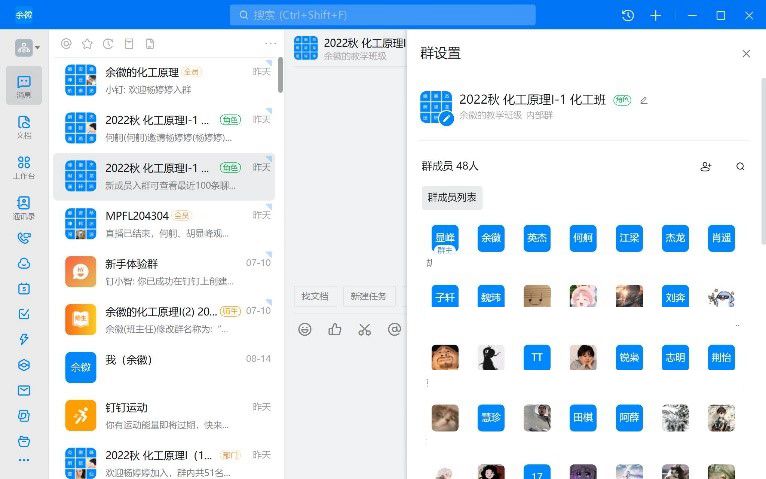Click the 新建任务 button
Image resolution: width=766 pixels, height=479 pixels.
click(369, 296)
